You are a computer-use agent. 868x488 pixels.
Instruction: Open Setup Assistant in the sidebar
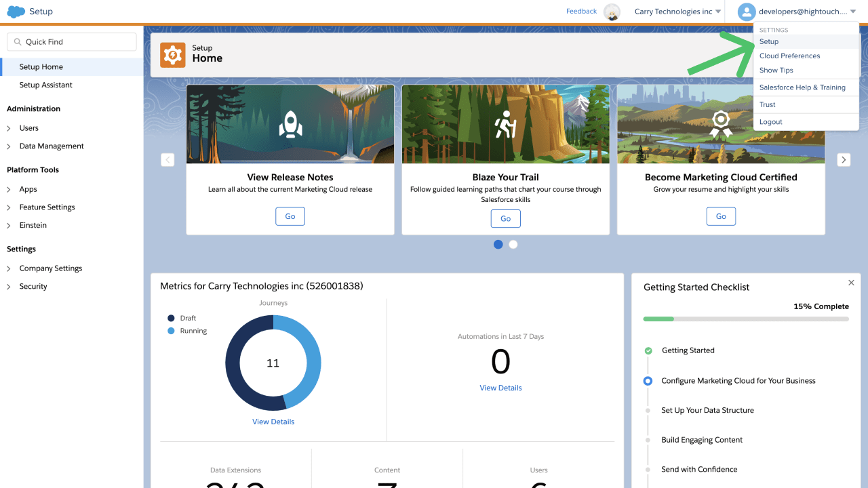pos(72,85)
